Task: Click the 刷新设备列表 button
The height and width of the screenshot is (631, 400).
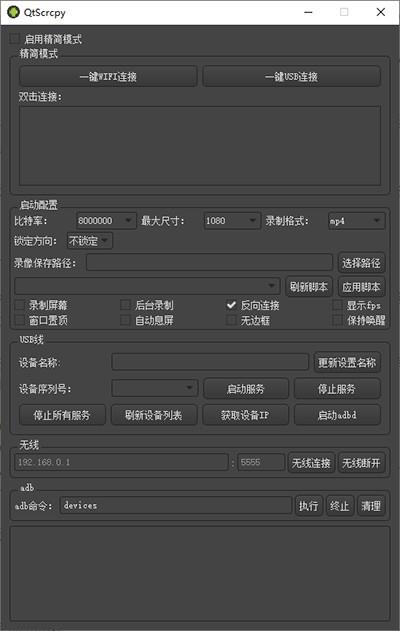Action: click(154, 415)
